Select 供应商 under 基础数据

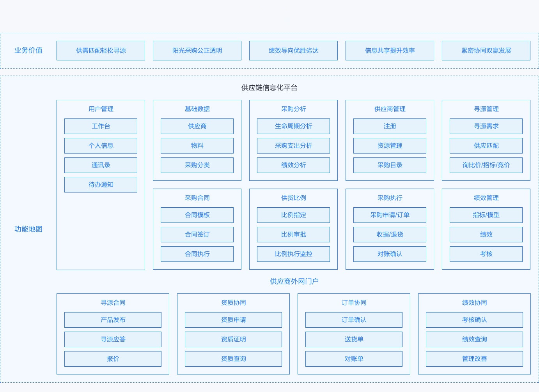(197, 126)
